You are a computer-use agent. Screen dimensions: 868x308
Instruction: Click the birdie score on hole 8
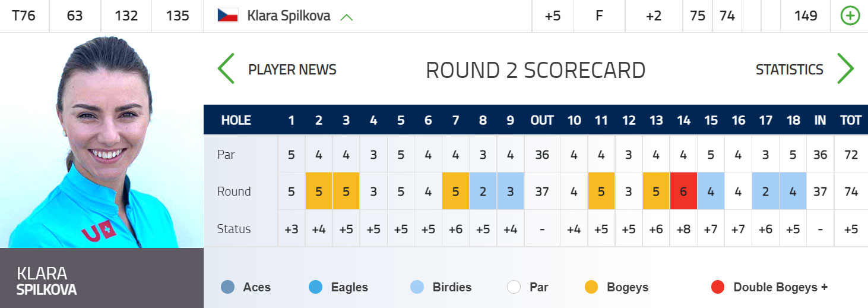[x=483, y=191]
